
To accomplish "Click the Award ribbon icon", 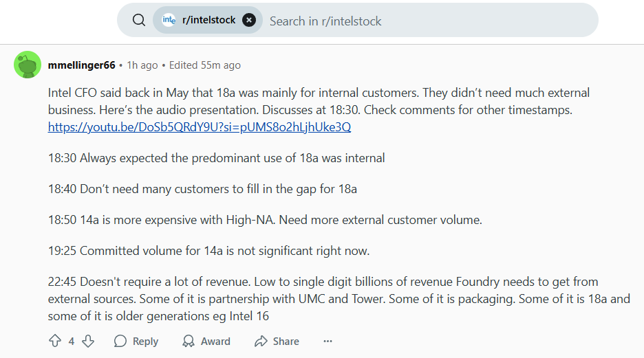I will click(x=189, y=342).
